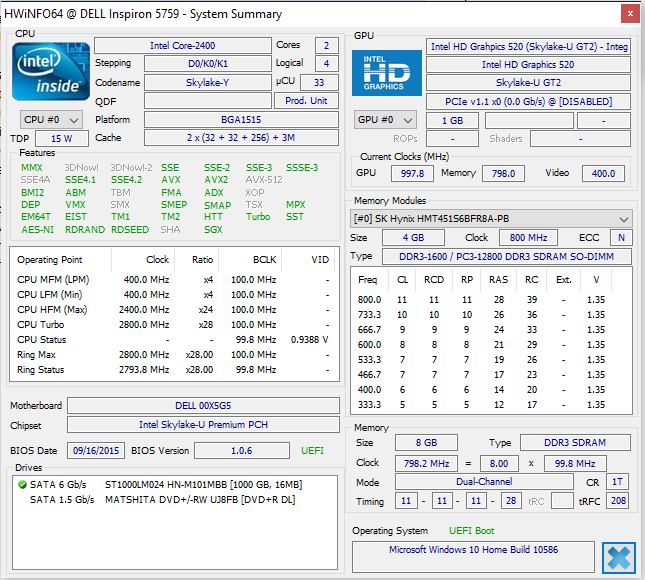
Task: Click the Freq column header in timing table
Action: click(x=368, y=280)
